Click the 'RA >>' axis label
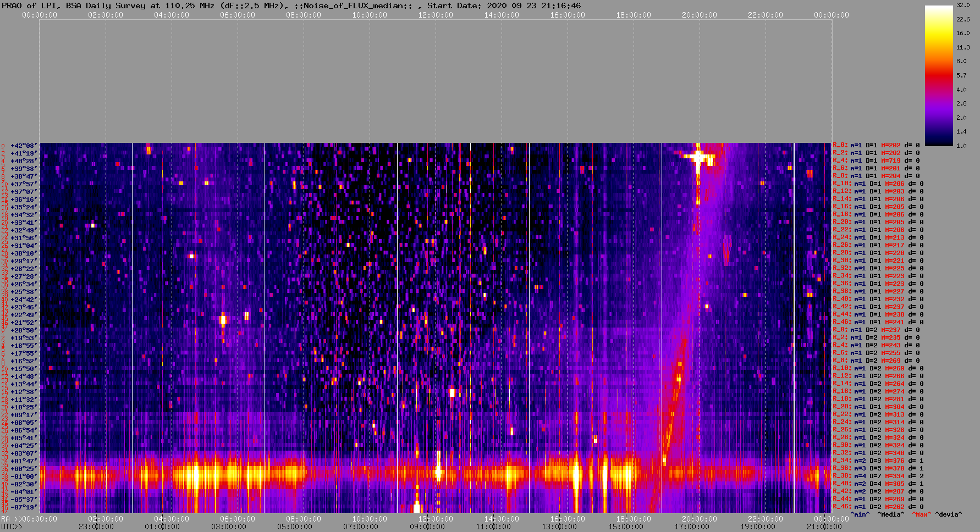Viewport: 980px width, 532px height. 10,519
